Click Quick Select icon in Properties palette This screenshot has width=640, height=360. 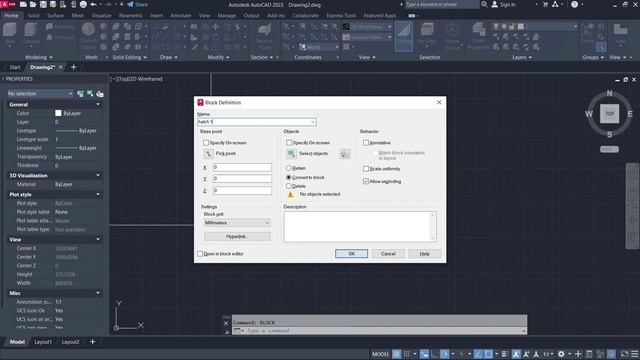pos(100,94)
